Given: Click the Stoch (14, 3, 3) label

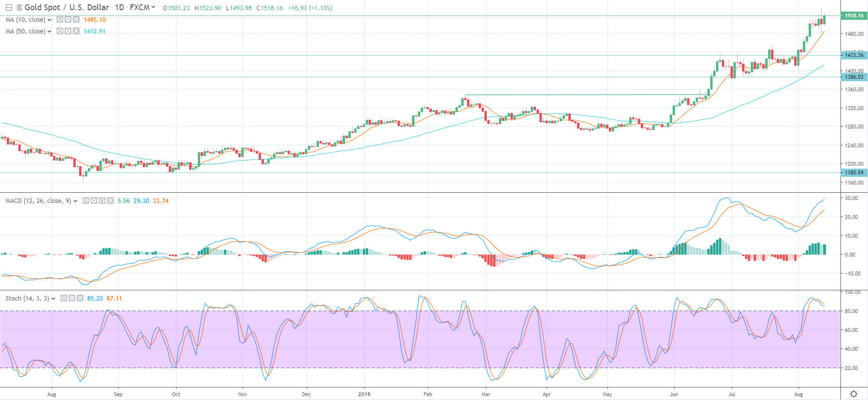Looking at the screenshot, I should point(27,299).
